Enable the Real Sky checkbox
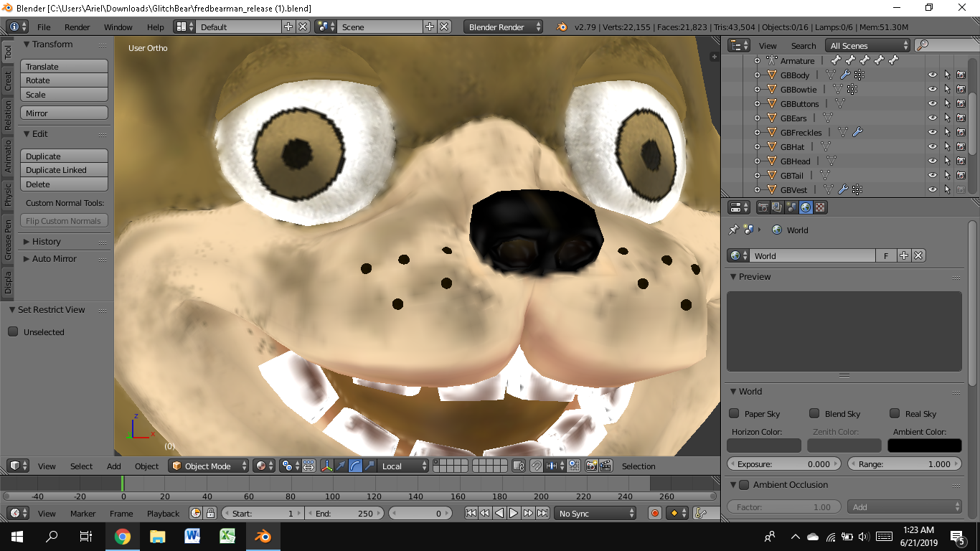 point(895,413)
